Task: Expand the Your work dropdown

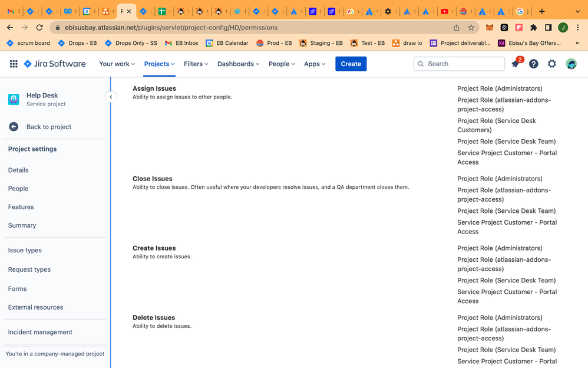Action: [117, 64]
